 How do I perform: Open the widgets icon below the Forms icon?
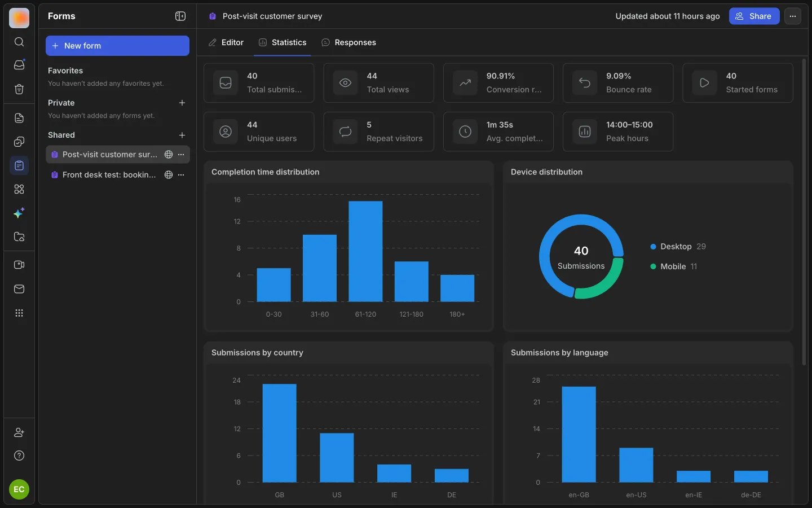click(x=19, y=189)
